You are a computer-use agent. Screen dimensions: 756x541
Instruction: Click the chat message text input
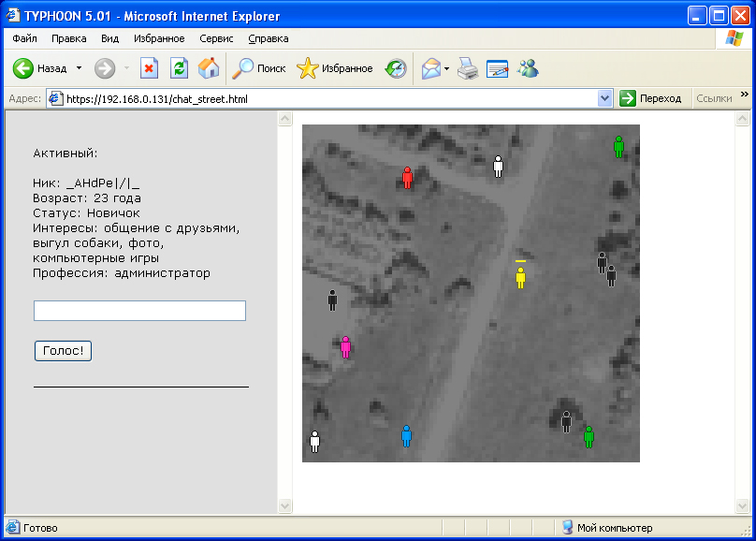point(139,311)
